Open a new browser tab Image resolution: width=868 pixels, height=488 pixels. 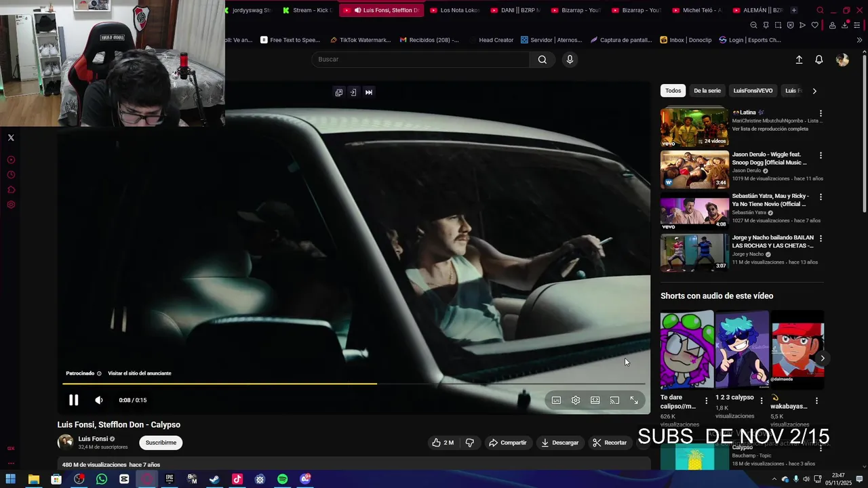(x=794, y=10)
